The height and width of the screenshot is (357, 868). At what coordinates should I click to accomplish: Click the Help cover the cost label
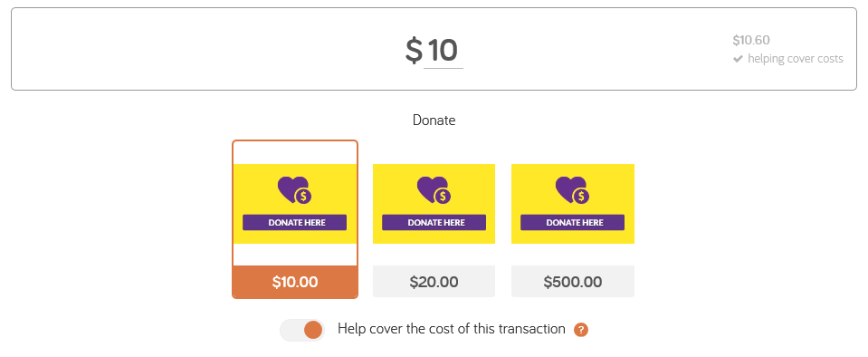(x=452, y=329)
